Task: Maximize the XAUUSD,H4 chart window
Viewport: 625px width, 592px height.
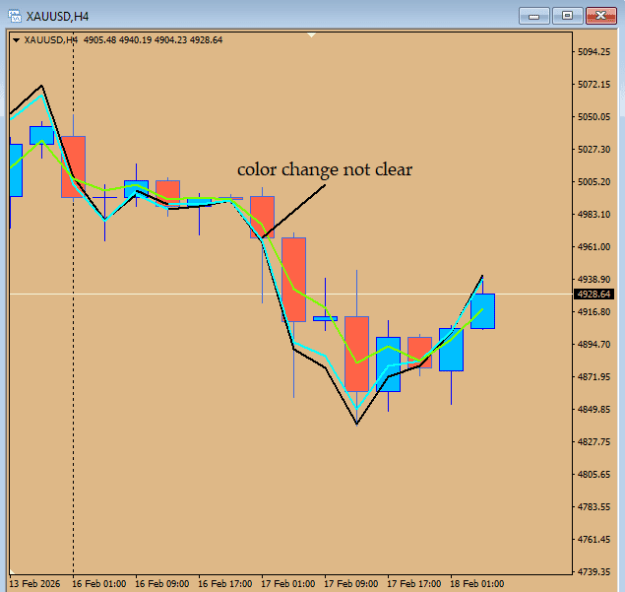Action: click(x=568, y=16)
